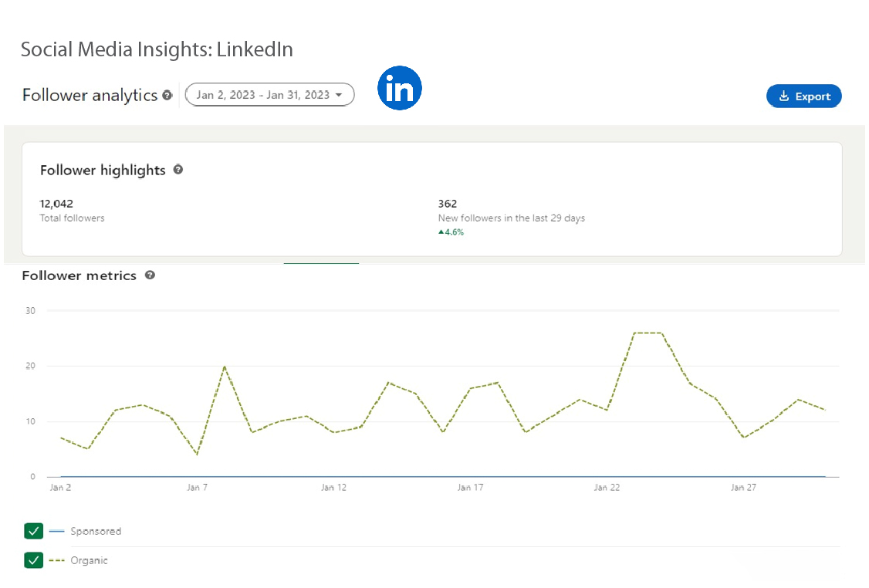The height and width of the screenshot is (588, 869).
Task: Open the Jan 2 - Jan 31 date range dropdown
Action: [x=269, y=95]
